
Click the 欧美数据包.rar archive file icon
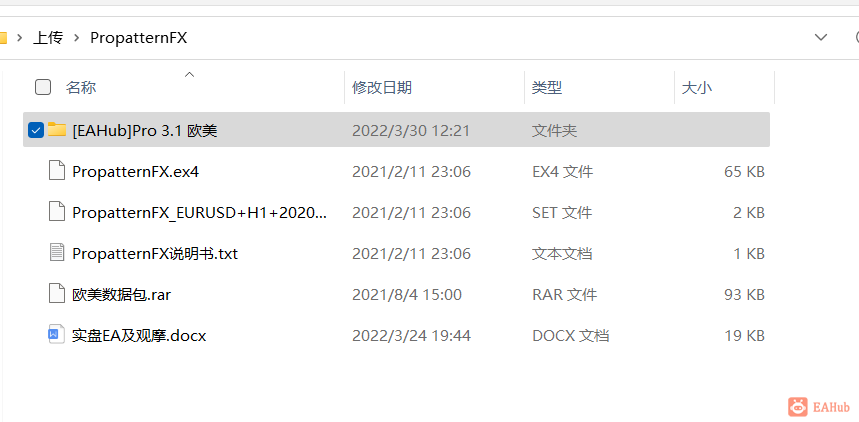pyautogui.click(x=57, y=294)
